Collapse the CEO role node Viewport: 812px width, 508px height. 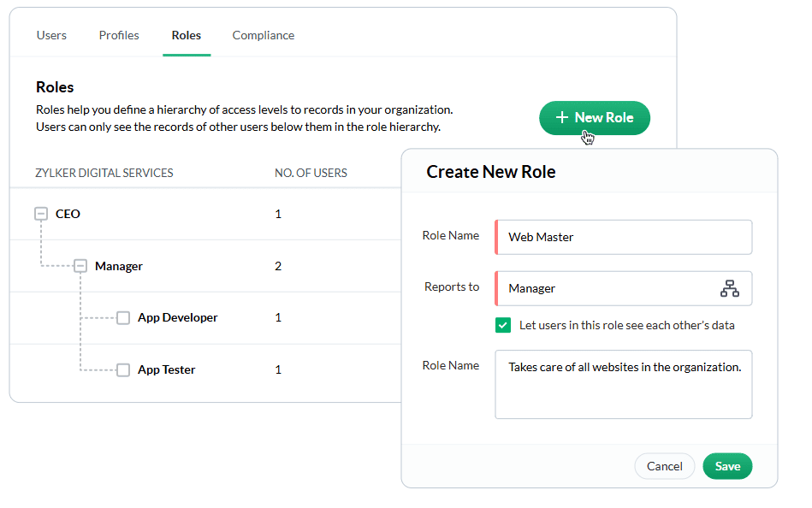(x=41, y=213)
